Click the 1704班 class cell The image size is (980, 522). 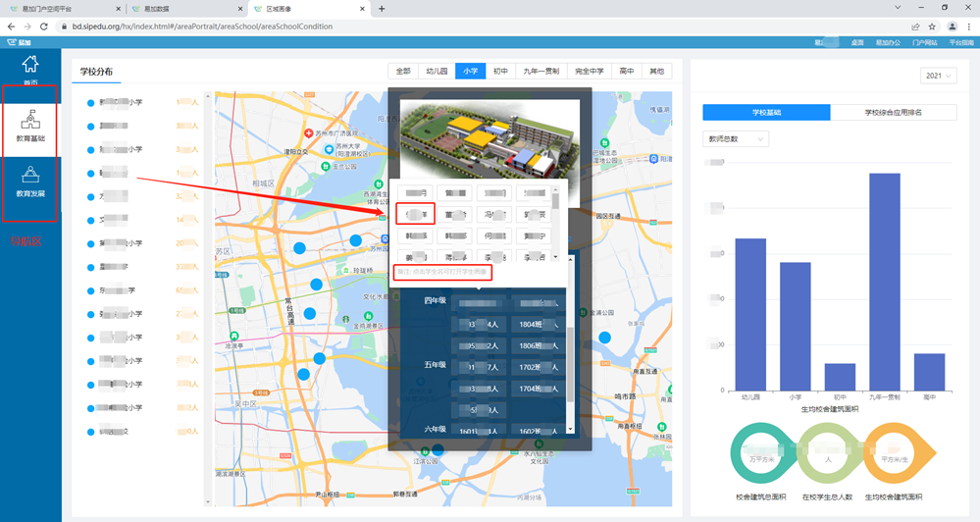point(539,389)
